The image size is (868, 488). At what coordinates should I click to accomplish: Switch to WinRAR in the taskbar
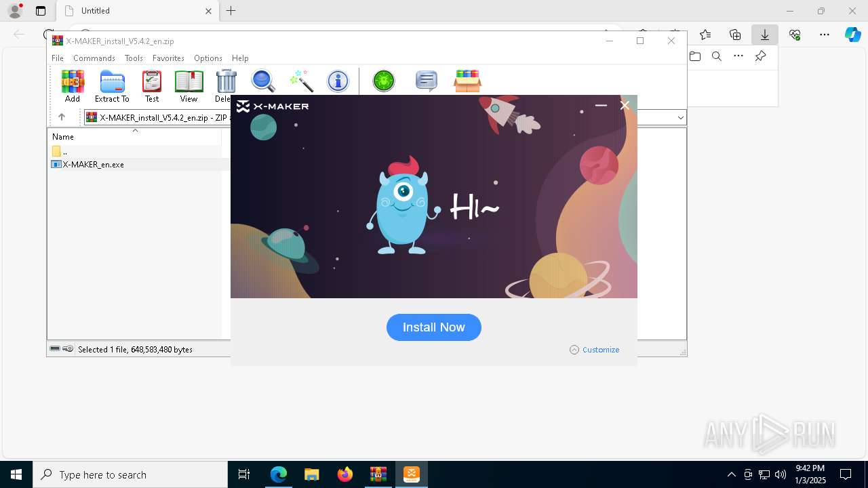378,474
